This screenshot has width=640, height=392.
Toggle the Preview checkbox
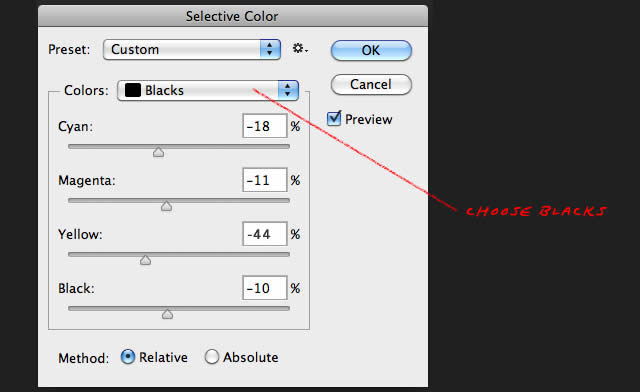(x=334, y=119)
